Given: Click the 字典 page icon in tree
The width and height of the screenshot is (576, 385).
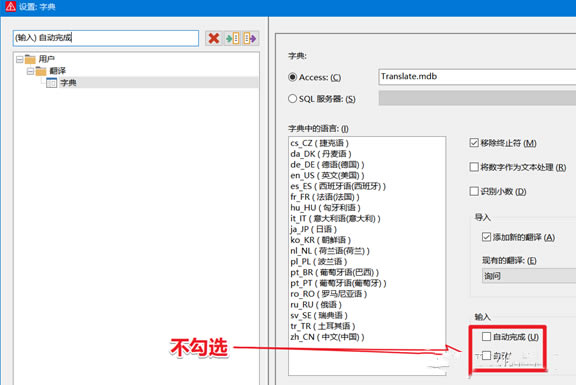Looking at the screenshot, I should tap(51, 83).
